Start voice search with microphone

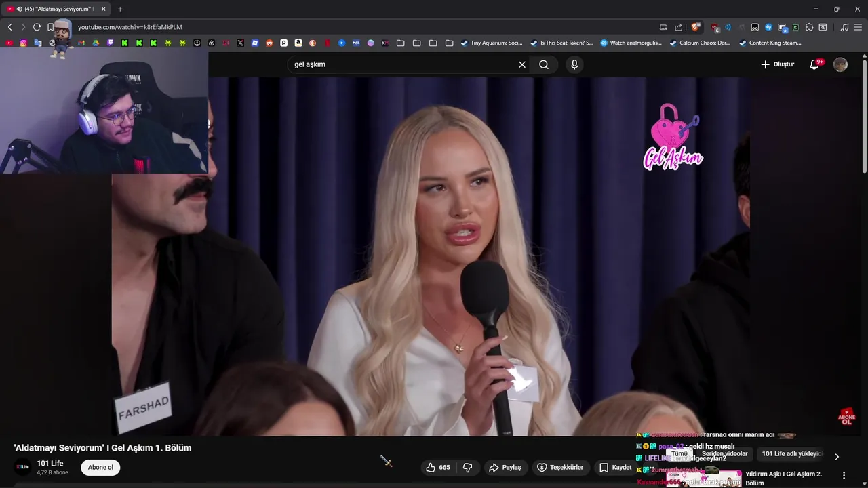[x=574, y=64]
